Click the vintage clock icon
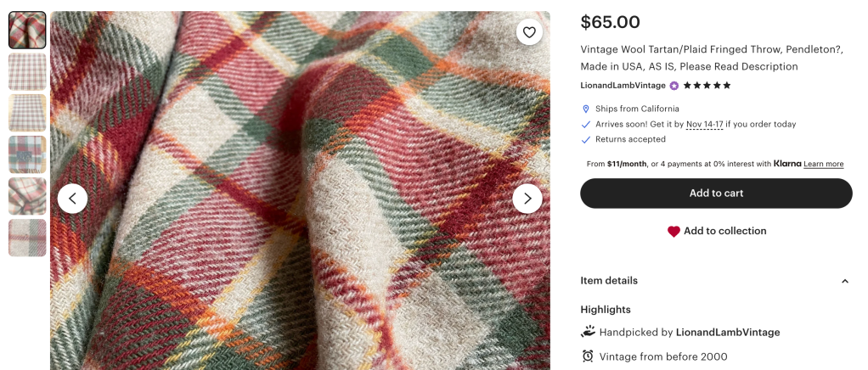 (588, 356)
